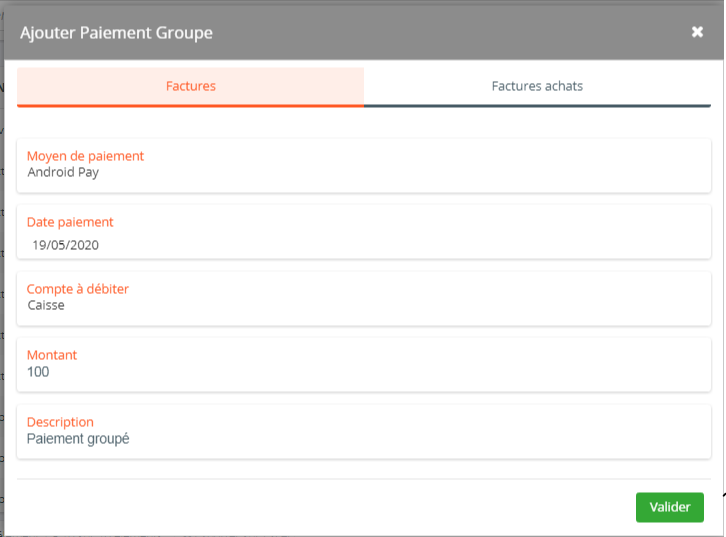The height and width of the screenshot is (537, 726).
Task: Focus the Montant input field
Action: (x=363, y=365)
